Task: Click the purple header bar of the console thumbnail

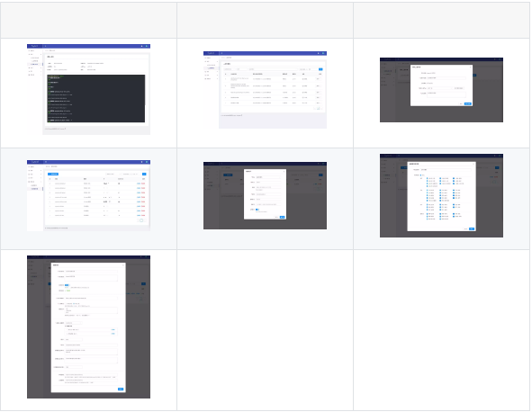Action: coord(88,46)
